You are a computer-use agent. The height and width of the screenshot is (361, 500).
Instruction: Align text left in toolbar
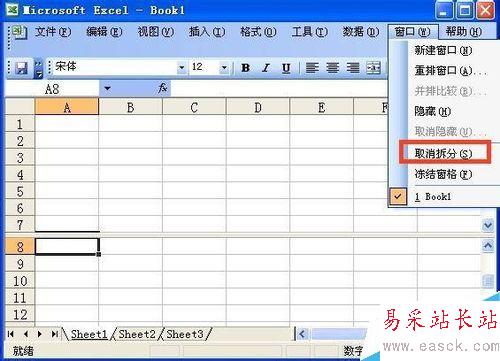[x=312, y=68]
